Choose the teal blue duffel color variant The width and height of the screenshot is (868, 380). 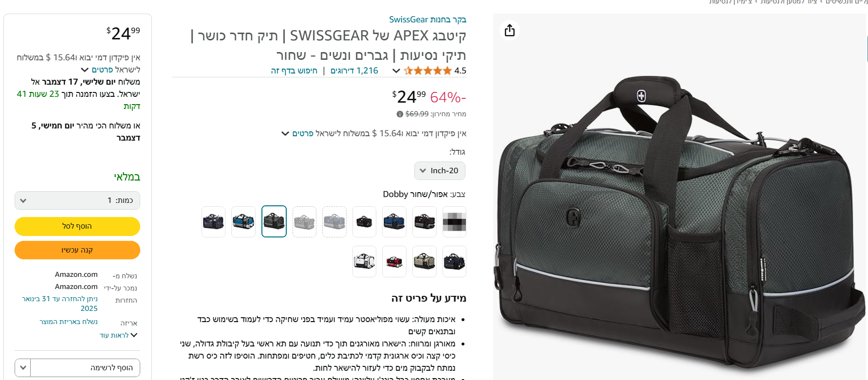[243, 222]
